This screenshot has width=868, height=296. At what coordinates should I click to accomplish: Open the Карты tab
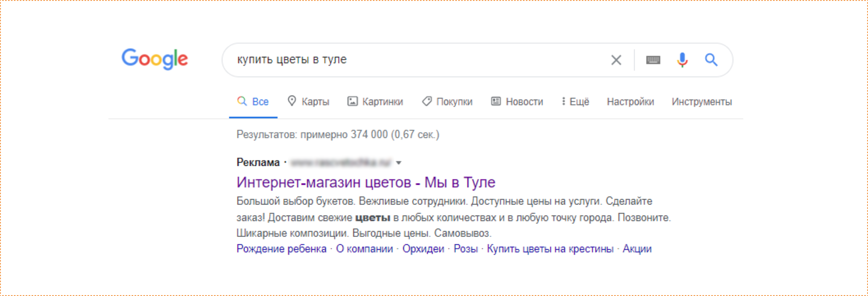[308, 101]
